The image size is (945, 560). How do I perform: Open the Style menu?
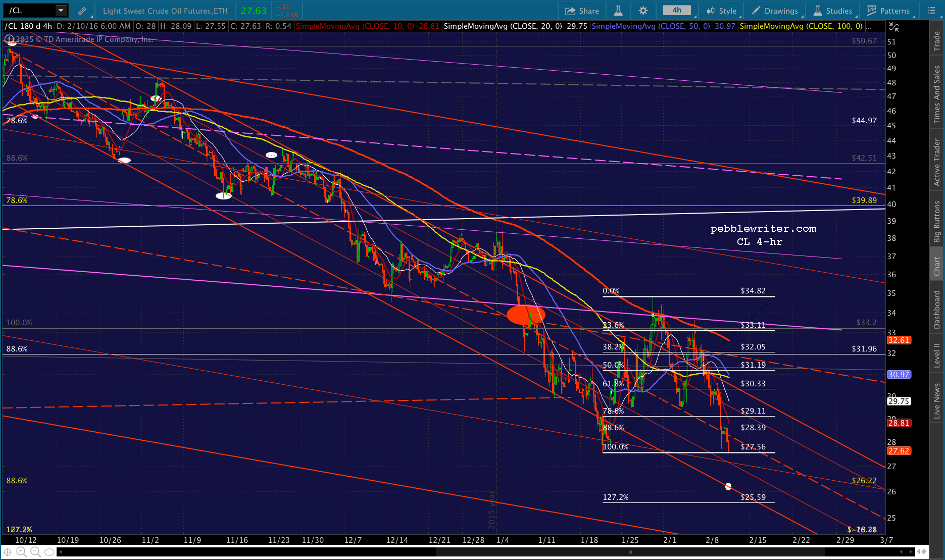(x=722, y=11)
